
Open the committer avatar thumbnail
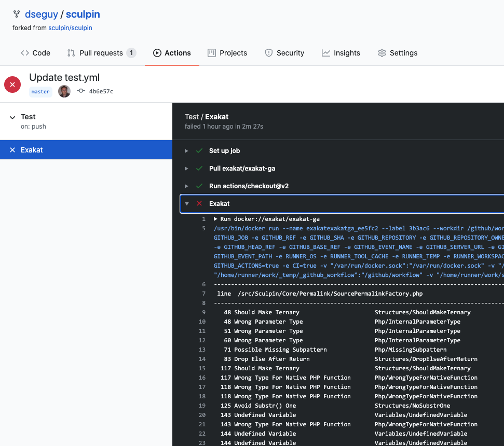click(64, 91)
